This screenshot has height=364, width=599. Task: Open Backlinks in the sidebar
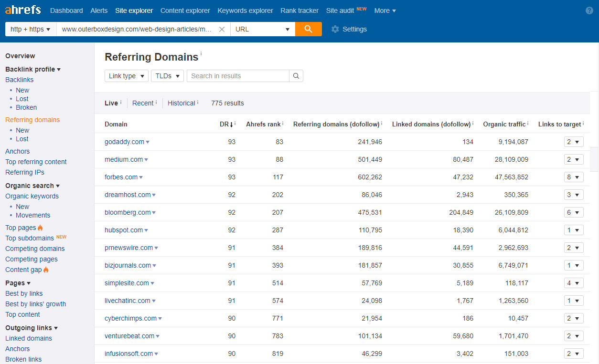coord(20,80)
